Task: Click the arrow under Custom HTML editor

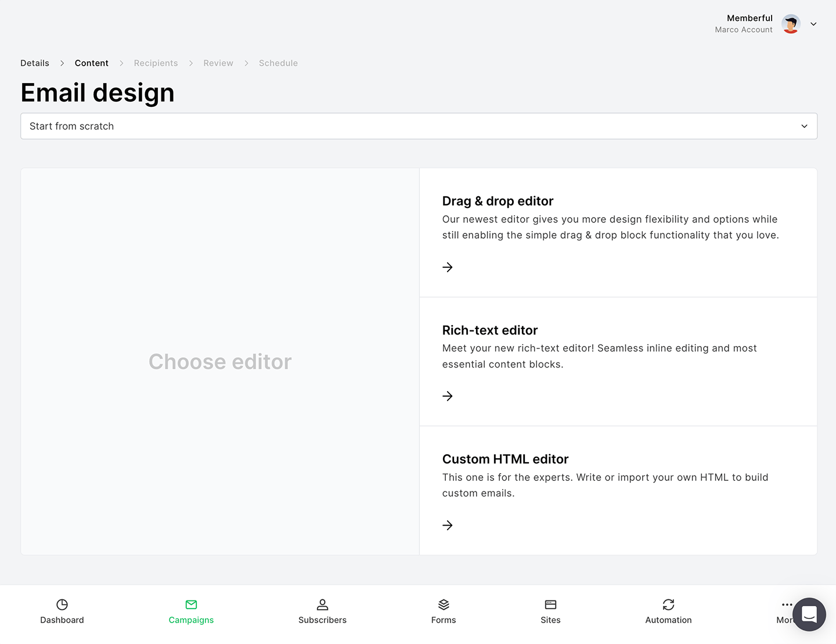Action: point(448,526)
